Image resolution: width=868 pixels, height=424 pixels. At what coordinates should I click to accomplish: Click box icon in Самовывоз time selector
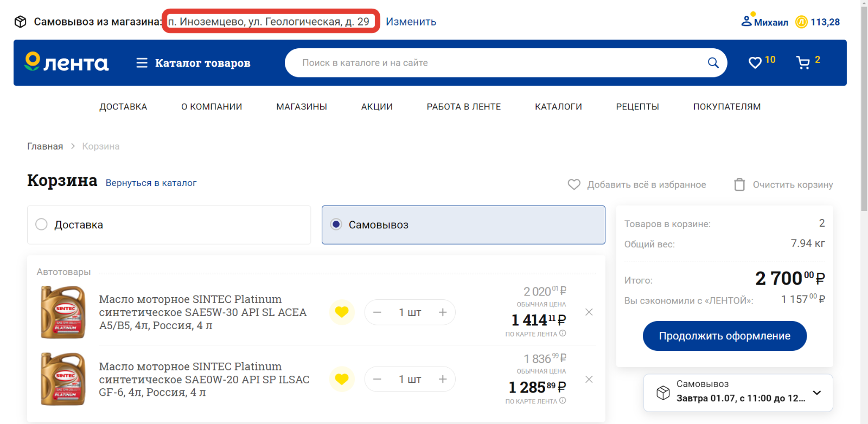[x=663, y=393]
